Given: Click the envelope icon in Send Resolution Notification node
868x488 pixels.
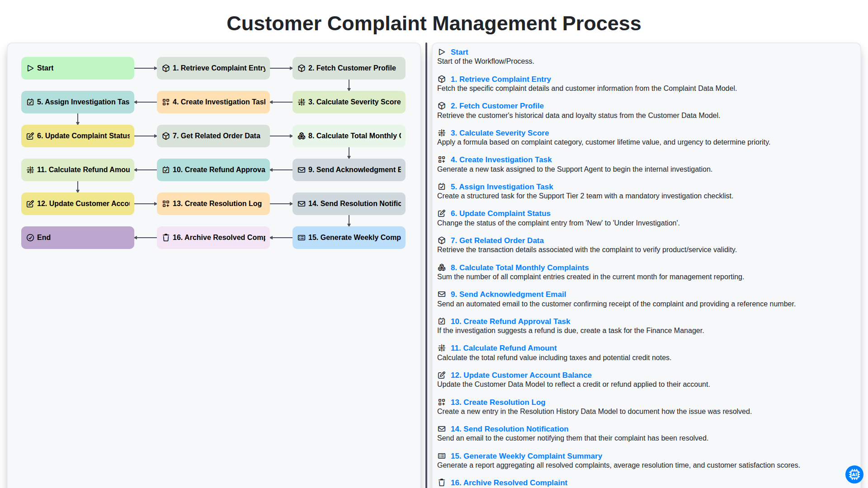Looking at the screenshot, I should coord(302,204).
